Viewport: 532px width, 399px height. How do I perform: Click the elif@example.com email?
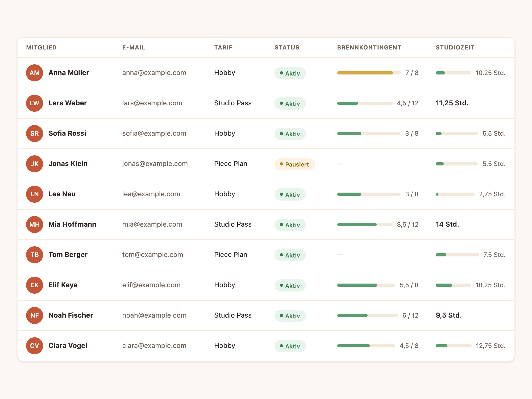click(x=151, y=285)
